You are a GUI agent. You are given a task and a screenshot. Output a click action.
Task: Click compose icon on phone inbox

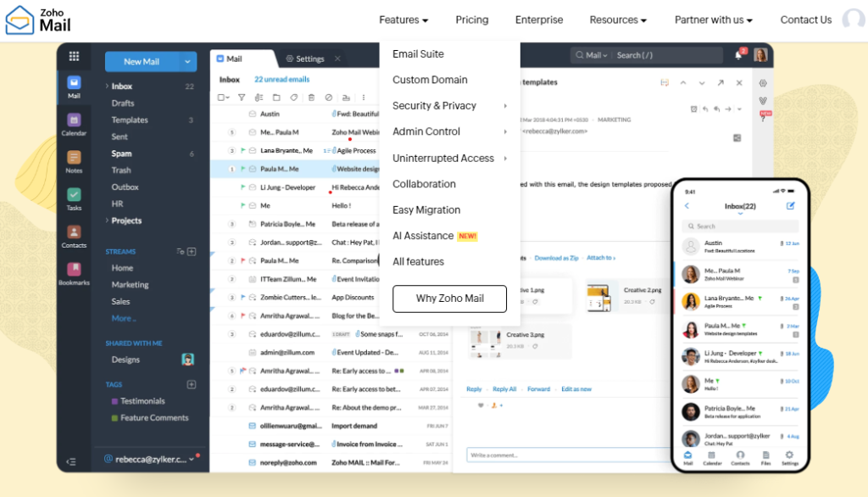point(791,205)
